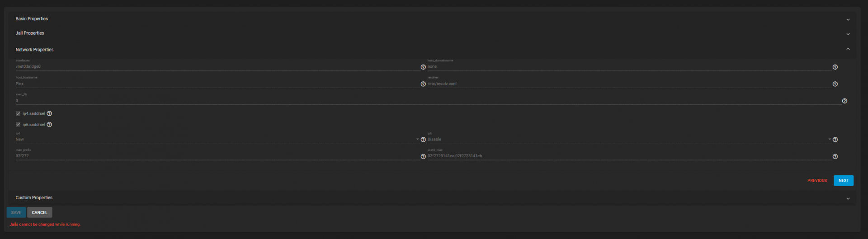Open help tooltip for ip6.saddrsel
The height and width of the screenshot is (239, 868).
pyautogui.click(x=49, y=125)
